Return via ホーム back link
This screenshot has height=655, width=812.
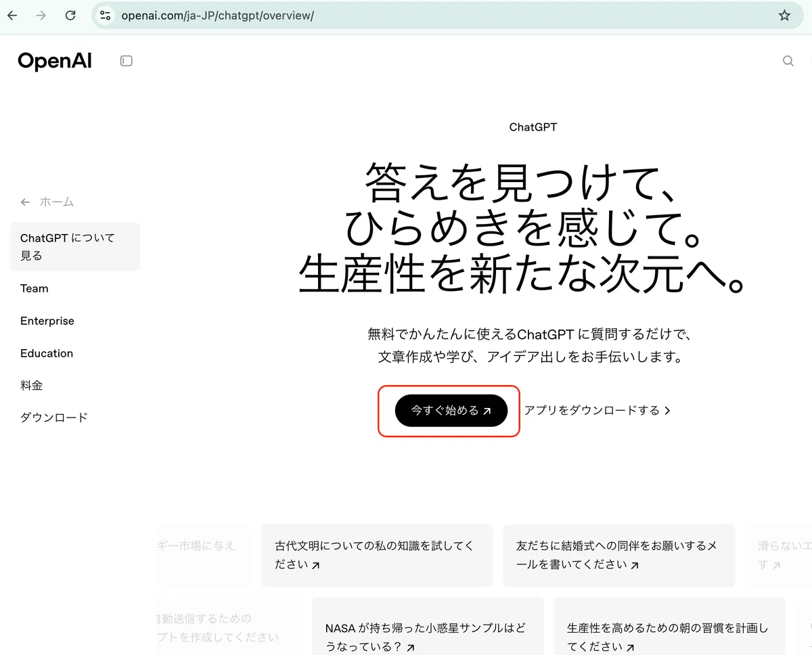47,202
